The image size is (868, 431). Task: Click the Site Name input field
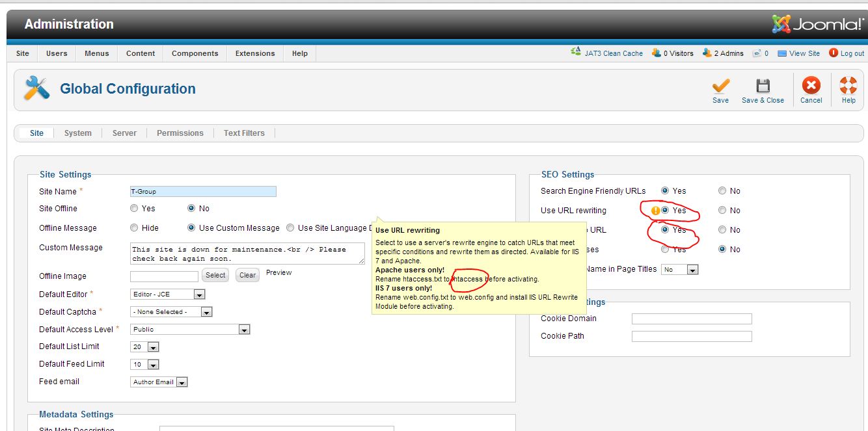tap(203, 192)
